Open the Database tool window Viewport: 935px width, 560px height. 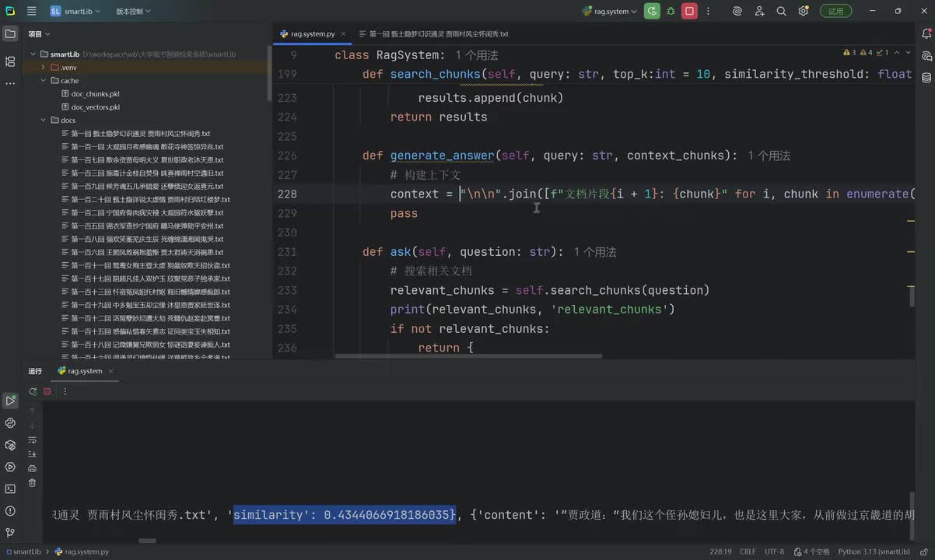(x=926, y=78)
